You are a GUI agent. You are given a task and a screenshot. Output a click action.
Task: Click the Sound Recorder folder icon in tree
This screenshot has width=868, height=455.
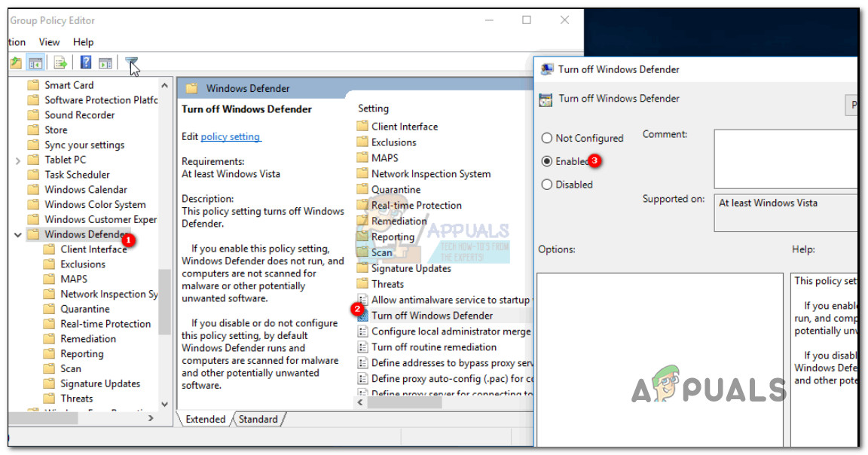(34, 115)
